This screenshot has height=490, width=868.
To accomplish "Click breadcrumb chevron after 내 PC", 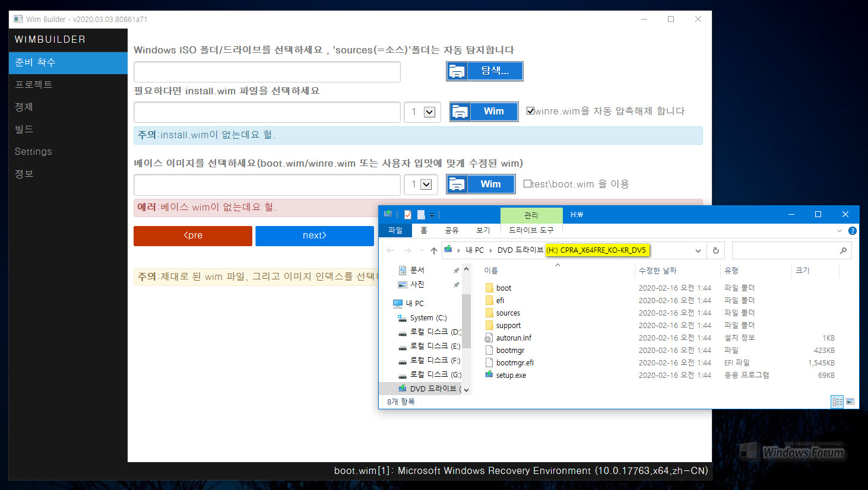I will [490, 250].
